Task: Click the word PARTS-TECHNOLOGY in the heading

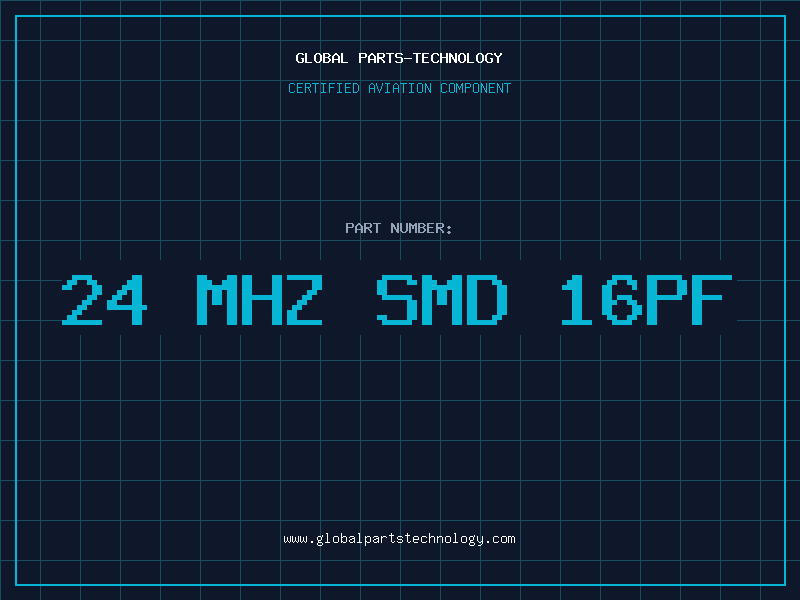Action: coord(431,58)
